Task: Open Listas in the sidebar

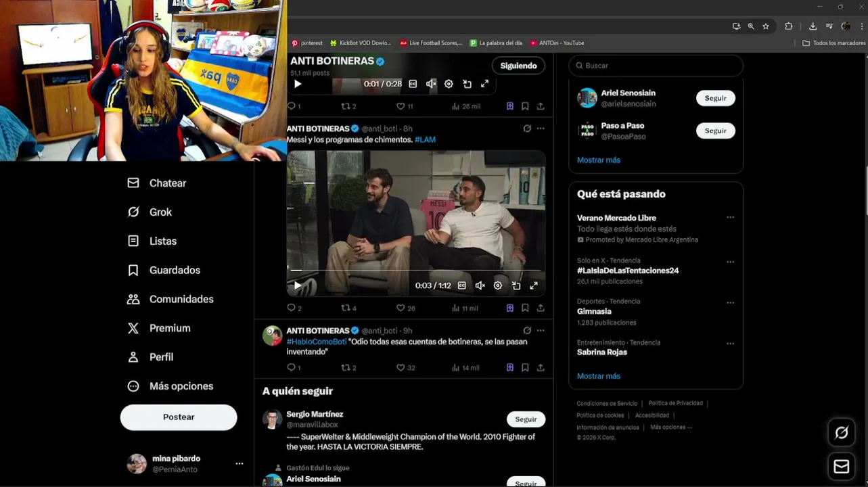Action: tap(152, 241)
